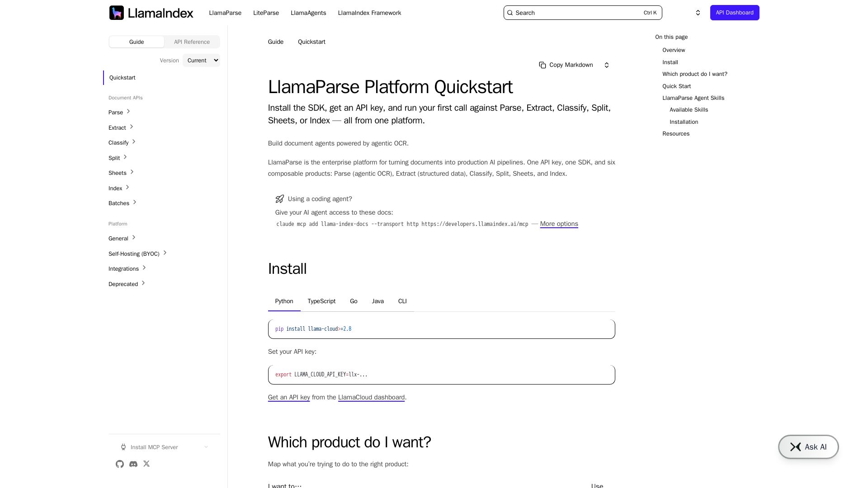Image resolution: width=868 pixels, height=488 pixels.
Task: Jump to Overview in page outline
Action: 674,50
